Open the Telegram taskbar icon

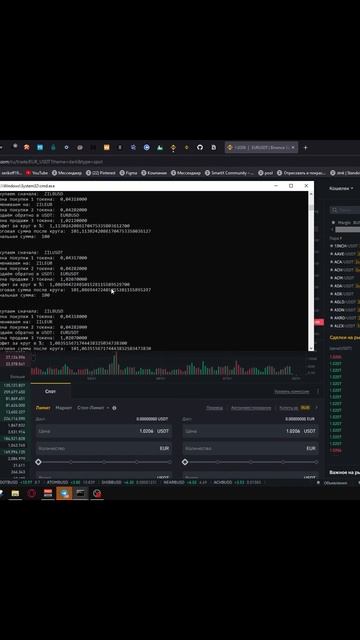click(x=64, y=493)
